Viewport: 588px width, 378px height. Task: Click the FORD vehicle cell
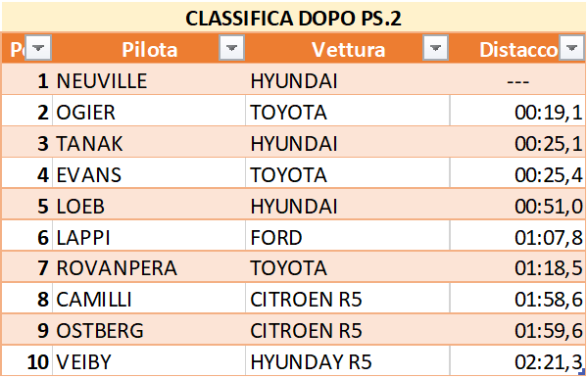click(x=348, y=236)
